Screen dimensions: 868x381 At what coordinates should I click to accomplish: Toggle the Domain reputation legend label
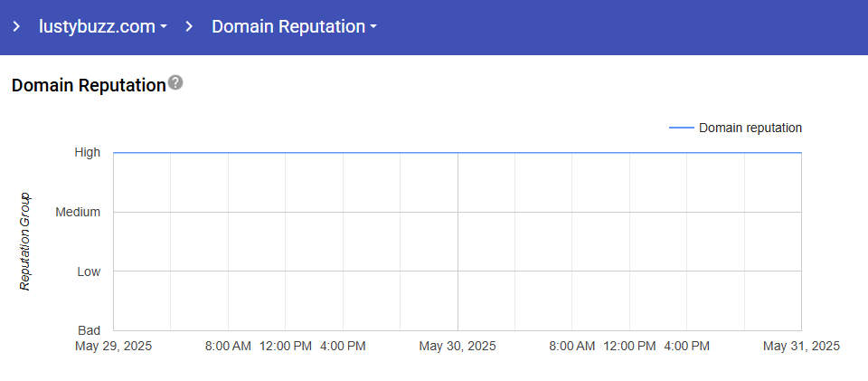pyautogui.click(x=750, y=128)
